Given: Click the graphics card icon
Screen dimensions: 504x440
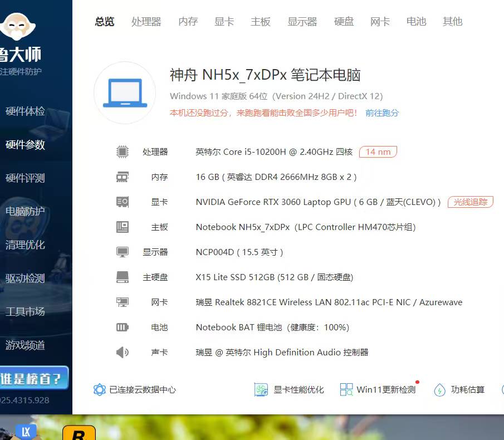Looking at the screenshot, I should pyautogui.click(x=122, y=202).
